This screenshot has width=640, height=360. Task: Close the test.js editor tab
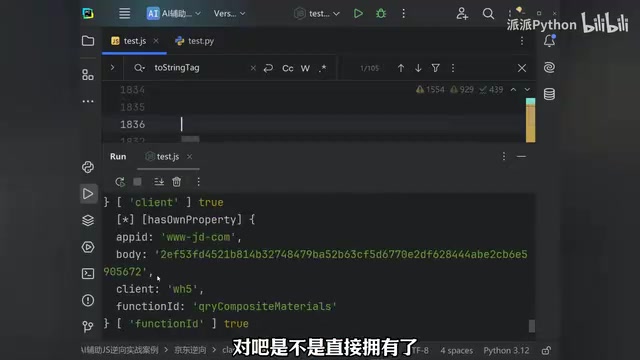(156, 41)
